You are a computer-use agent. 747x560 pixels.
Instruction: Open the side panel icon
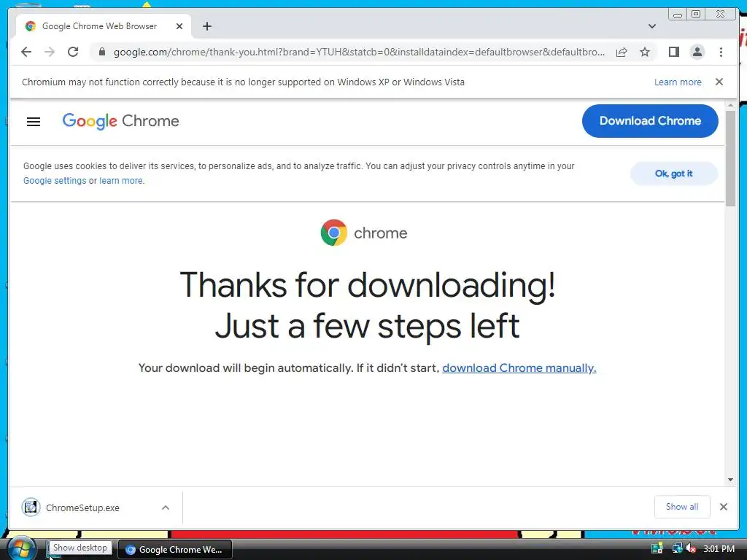click(673, 52)
